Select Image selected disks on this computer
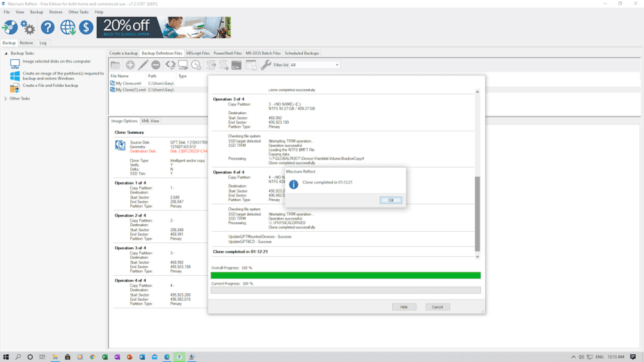Image resolution: width=644 pixels, height=362 pixels. click(x=56, y=61)
